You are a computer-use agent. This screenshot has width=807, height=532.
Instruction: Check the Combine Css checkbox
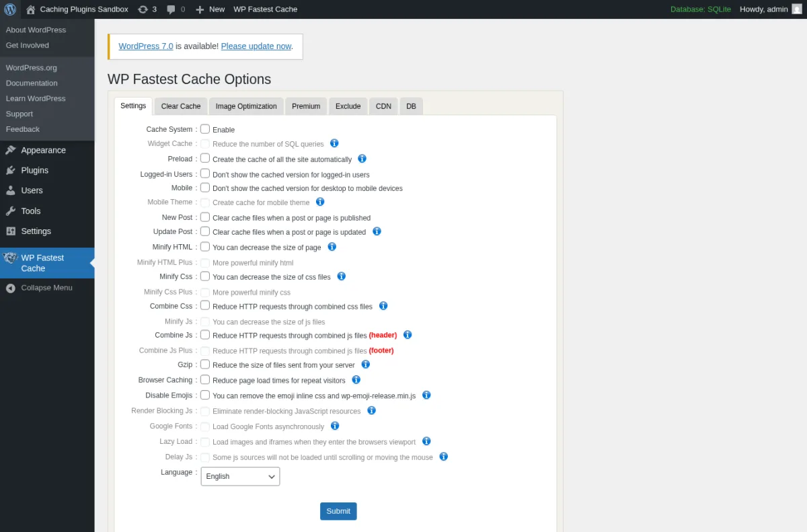(205, 305)
